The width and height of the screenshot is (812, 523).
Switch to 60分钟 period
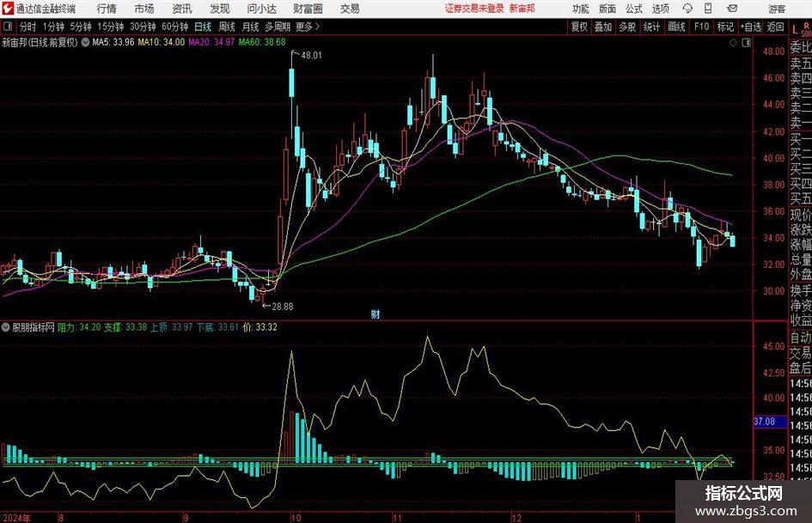175,27
